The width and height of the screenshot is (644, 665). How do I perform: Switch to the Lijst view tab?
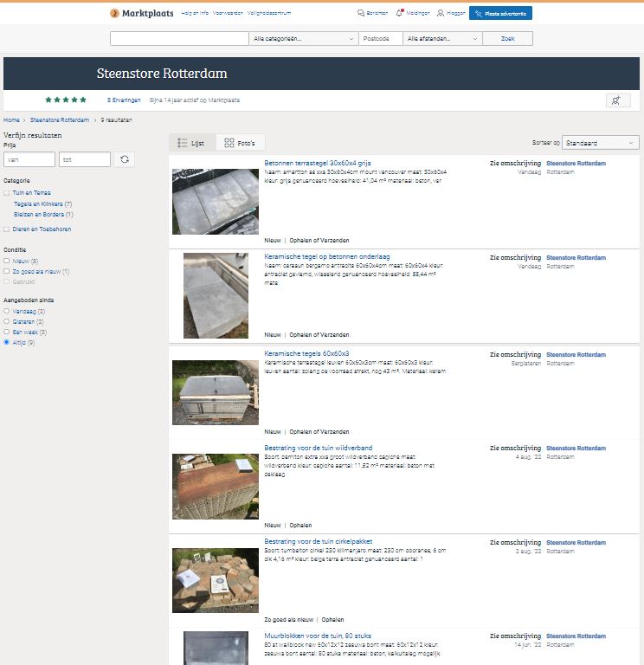192,143
